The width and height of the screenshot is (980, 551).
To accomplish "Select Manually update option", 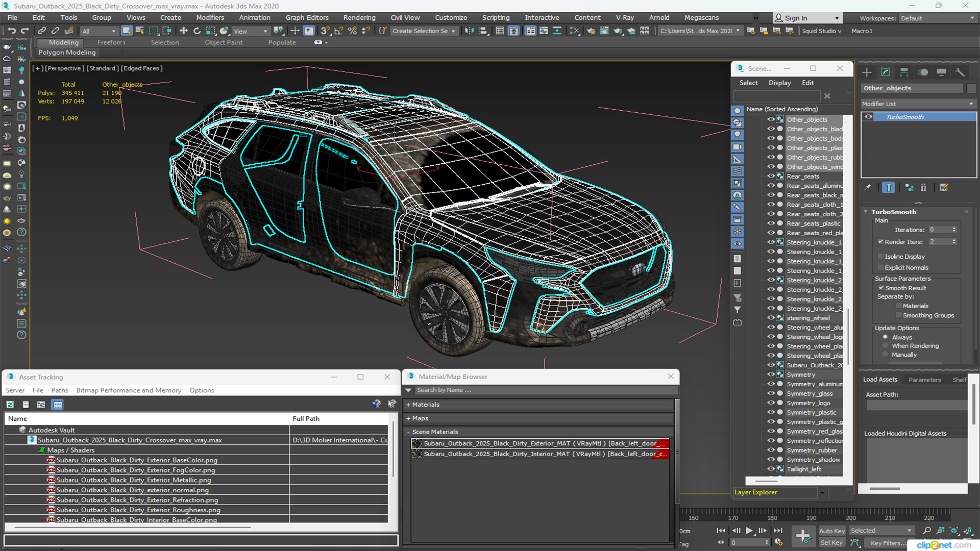I will coord(886,355).
